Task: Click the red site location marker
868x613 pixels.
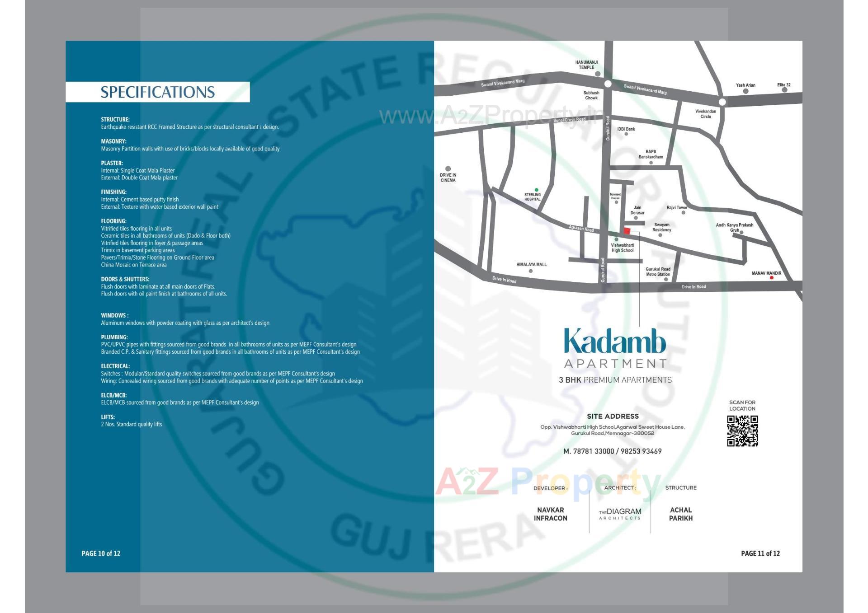Action: [x=627, y=231]
